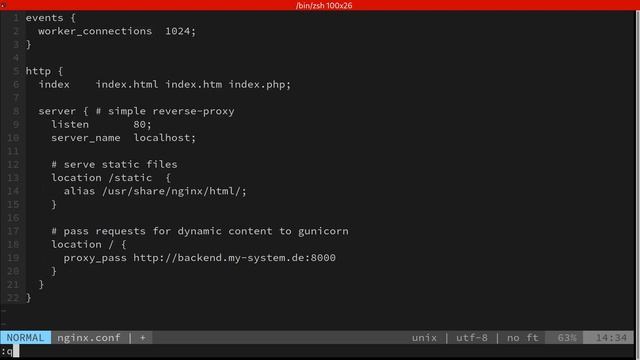Click the 'listen' directive
Screen dimensions: 640x360
click(70, 124)
